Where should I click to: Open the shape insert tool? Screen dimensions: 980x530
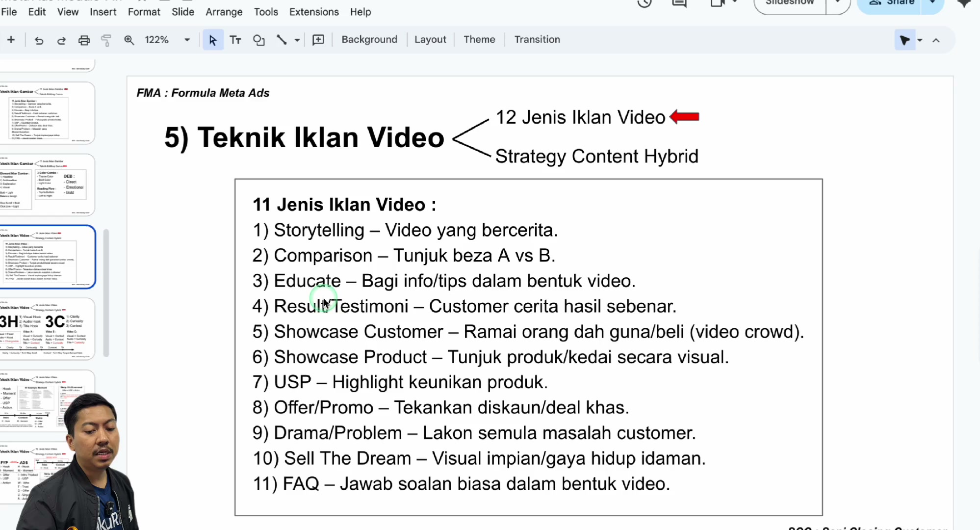click(x=258, y=40)
